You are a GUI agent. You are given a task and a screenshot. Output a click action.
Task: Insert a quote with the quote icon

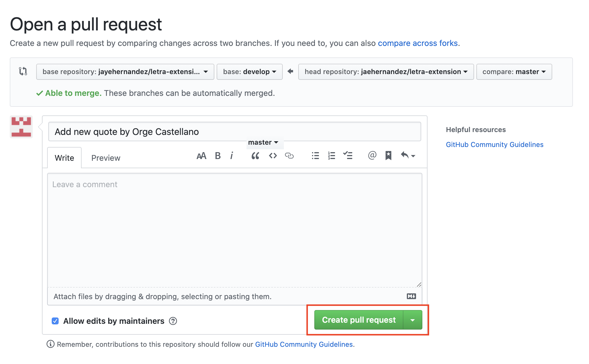[x=255, y=156]
